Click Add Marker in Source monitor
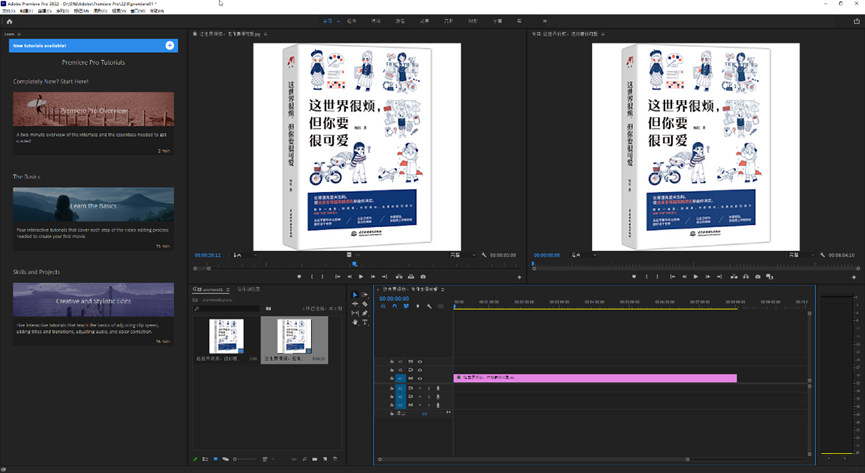The width and height of the screenshot is (865, 473). [299, 277]
